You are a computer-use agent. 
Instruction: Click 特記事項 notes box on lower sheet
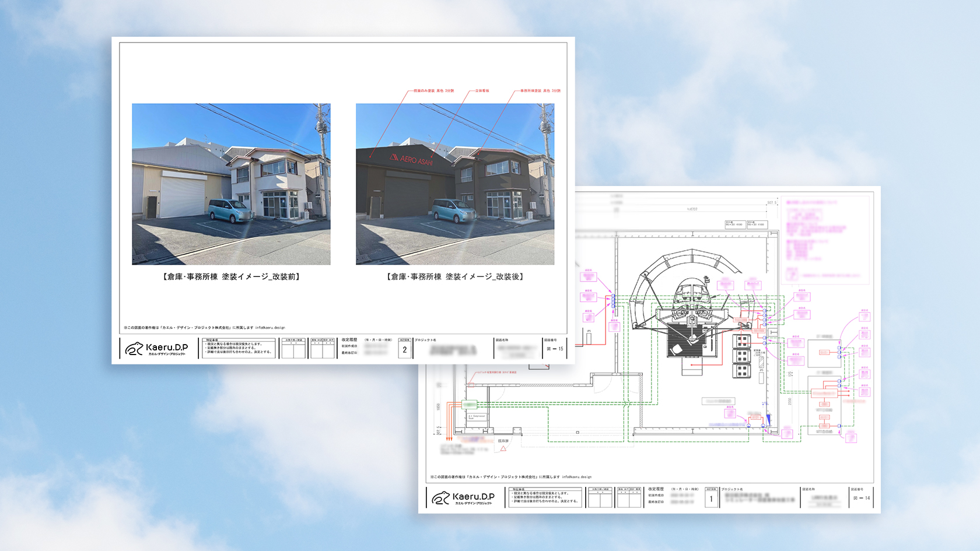coord(545,497)
